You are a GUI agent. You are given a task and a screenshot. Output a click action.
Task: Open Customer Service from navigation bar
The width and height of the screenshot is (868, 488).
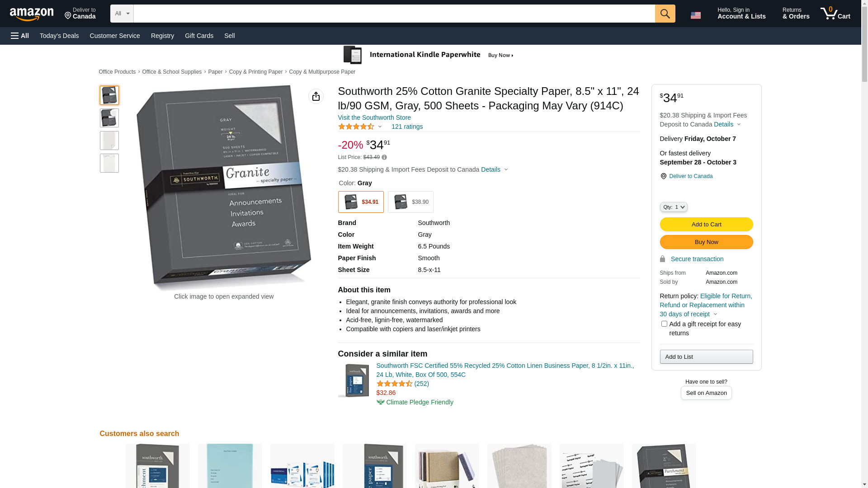115,36
